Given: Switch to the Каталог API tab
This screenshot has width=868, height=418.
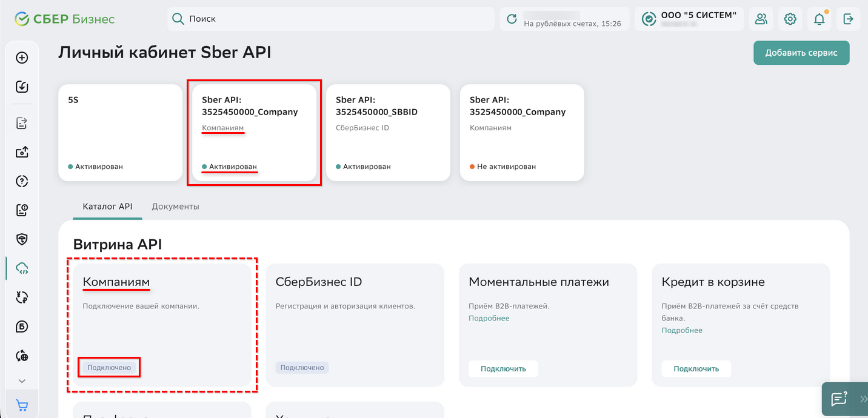Looking at the screenshot, I should [x=107, y=207].
